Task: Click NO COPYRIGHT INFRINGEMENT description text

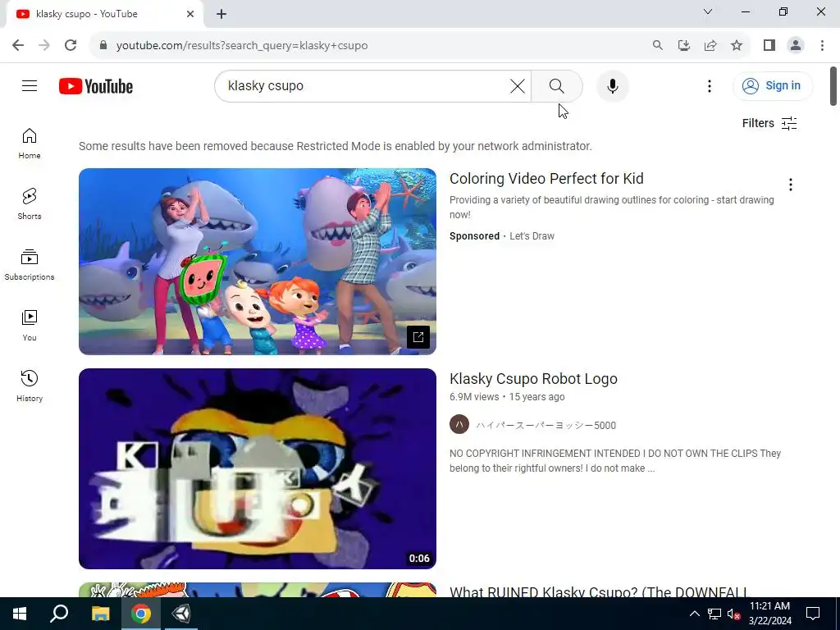Action: click(x=615, y=461)
